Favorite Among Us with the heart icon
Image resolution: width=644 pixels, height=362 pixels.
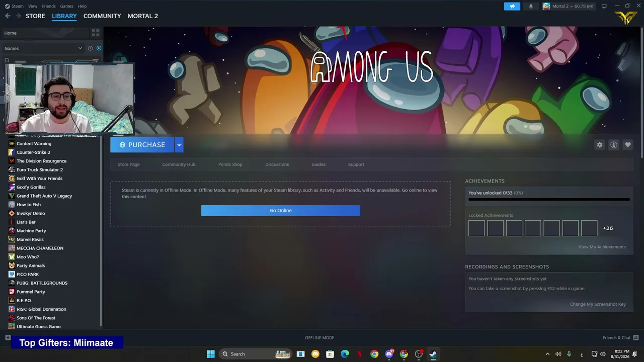(x=628, y=145)
